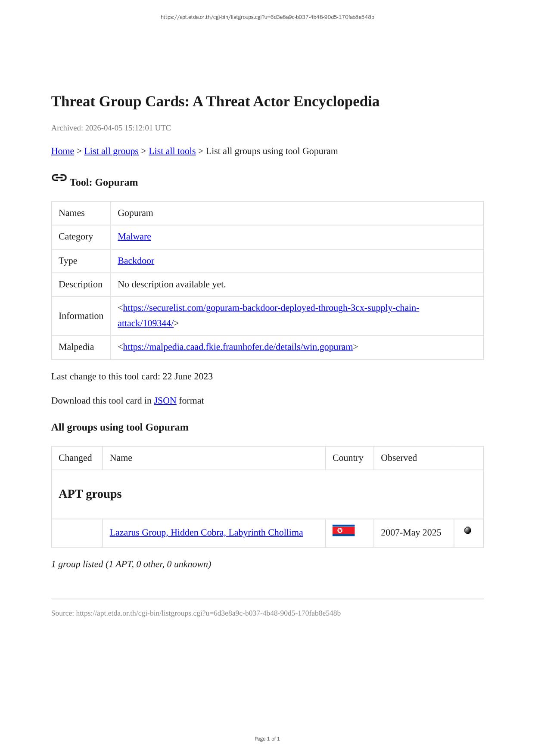Viewport: 535px width, 756px height.
Task: Click the 2007-May 2025 observed date cell
Action: tap(411, 533)
